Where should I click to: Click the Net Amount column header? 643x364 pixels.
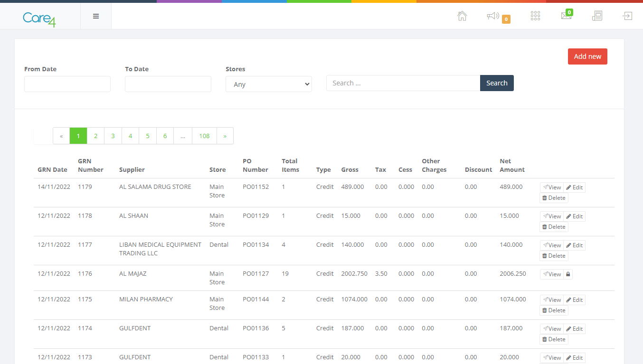click(512, 166)
